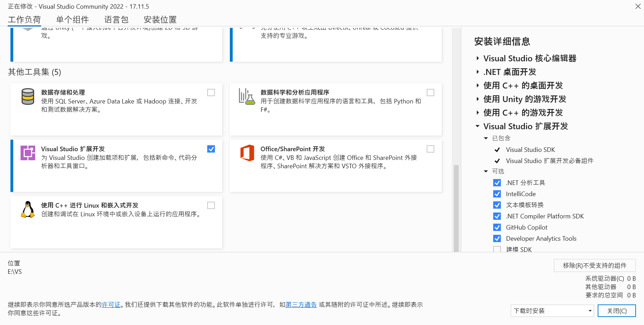Image resolution: width=644 pixels, height=325 pixels.
Task: Uncheck Developer Analytics Tools
Action: click(497, 238)
